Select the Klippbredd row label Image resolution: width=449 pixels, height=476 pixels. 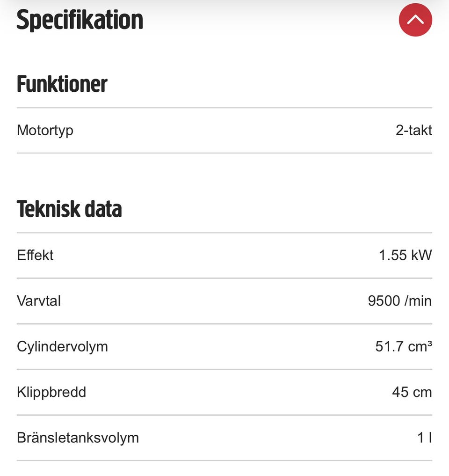51,392
